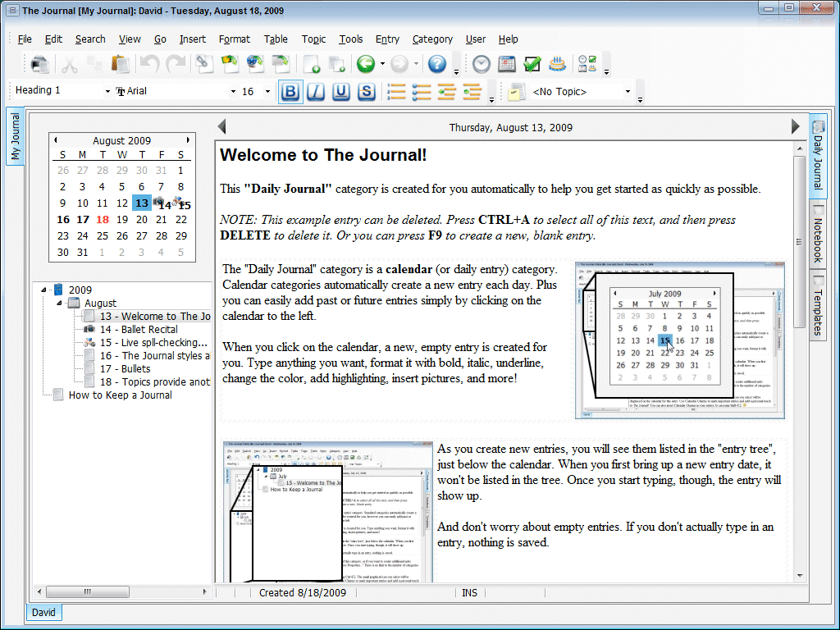
Task: Click the globe icon in the toolbar
Action: click(x=255, y=64)
